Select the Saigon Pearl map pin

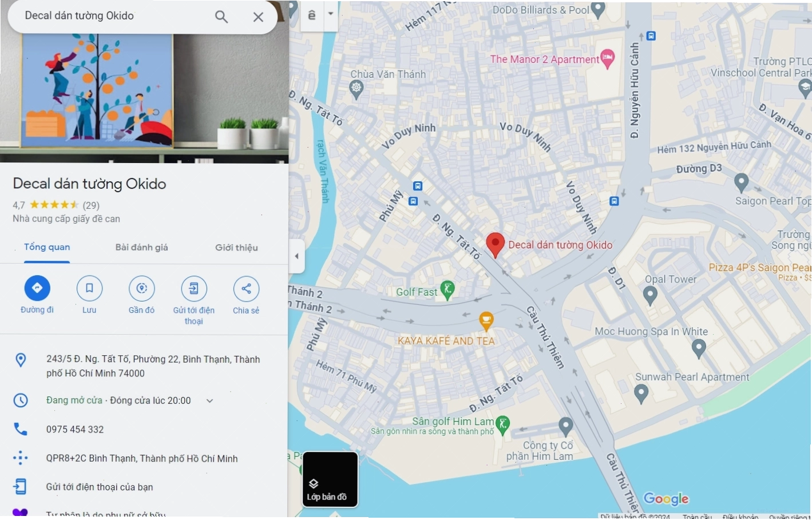click(x=741, y=182)
